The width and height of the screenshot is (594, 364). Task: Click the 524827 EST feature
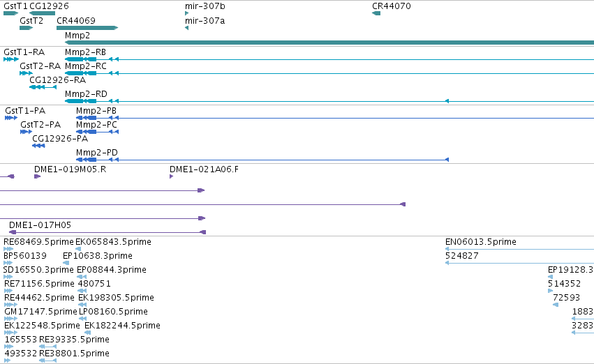(519, 263)
